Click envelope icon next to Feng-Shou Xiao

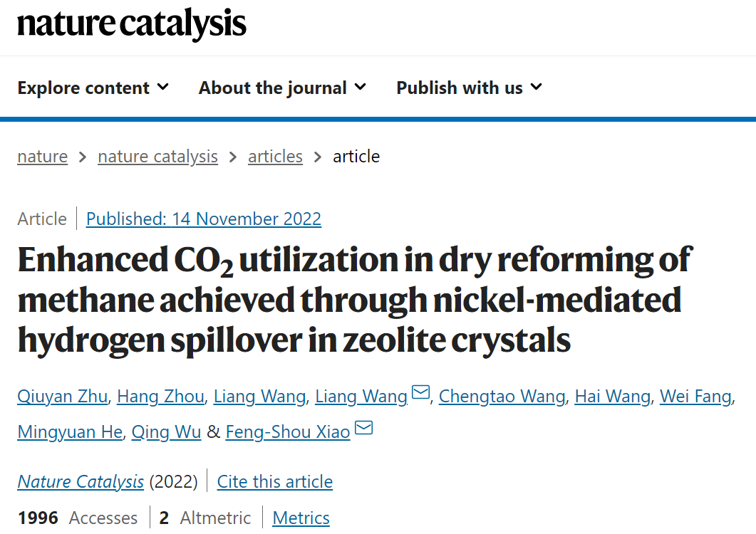point(364,429)
